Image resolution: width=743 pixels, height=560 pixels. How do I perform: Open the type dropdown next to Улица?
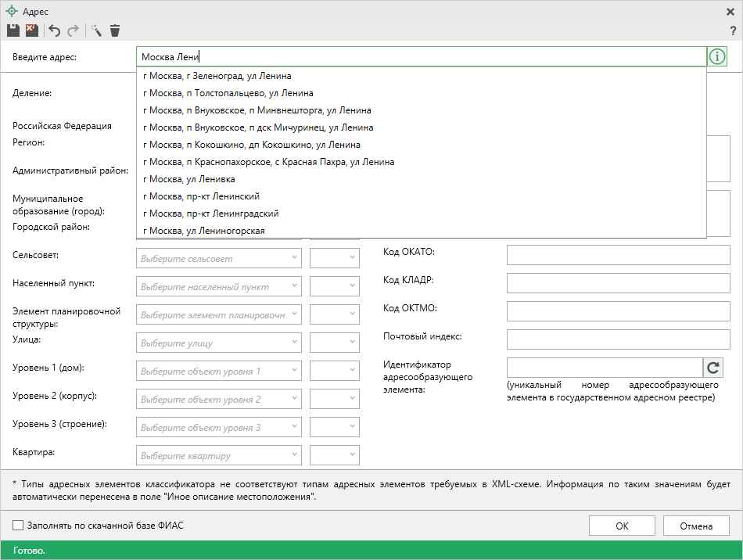pyautogui.click(x=335, y=343)
